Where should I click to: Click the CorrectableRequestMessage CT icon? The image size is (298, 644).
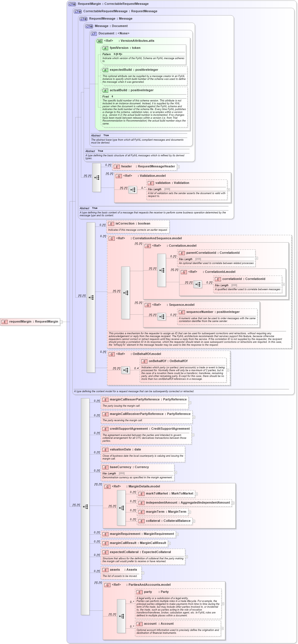78,11
